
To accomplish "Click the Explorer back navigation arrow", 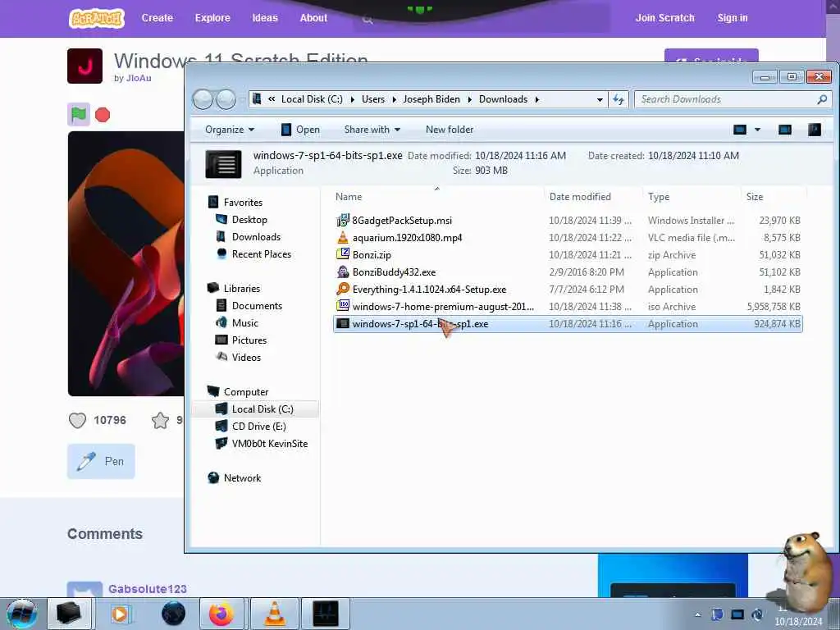I will [203, 99].
